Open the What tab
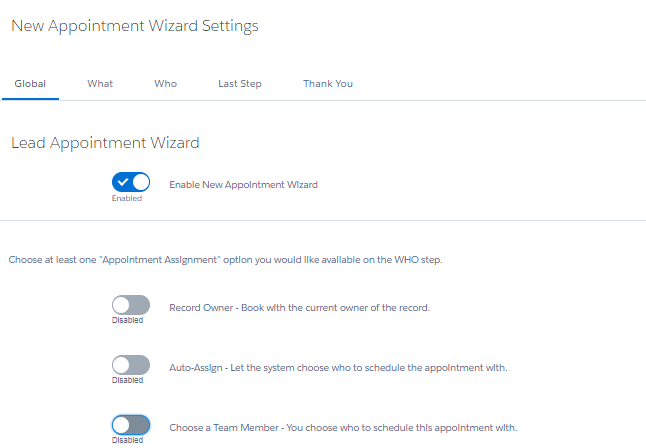The image size is (646, 448). tap(100, 84)
